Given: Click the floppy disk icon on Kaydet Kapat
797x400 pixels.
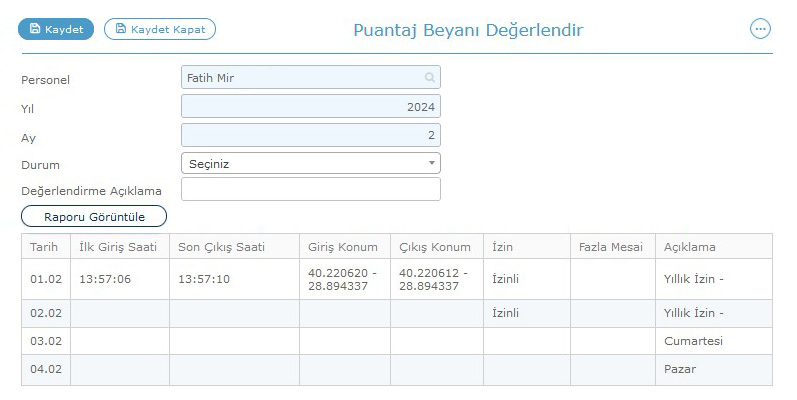Looking at the screenshot, I should click(120, 28).
